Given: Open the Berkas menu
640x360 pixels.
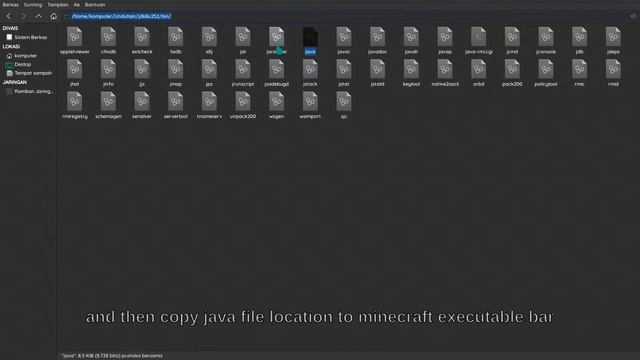Looking at the screenshot, I should point(11,5).
